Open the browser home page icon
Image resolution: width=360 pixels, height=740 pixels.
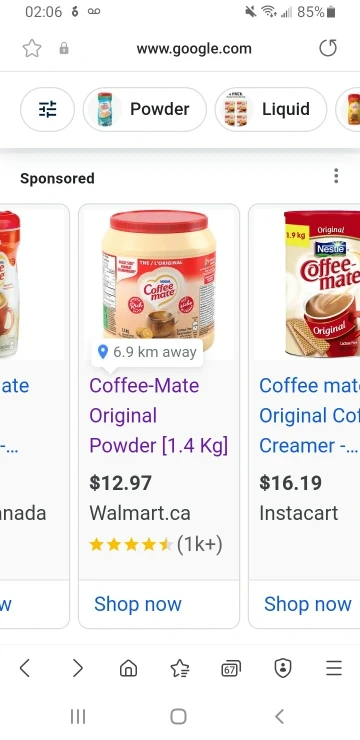128,668
